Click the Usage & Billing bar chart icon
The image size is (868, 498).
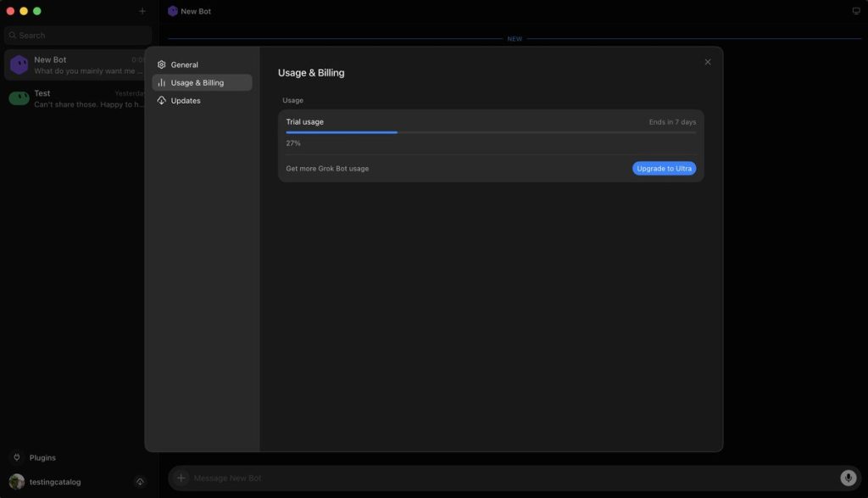click(x=162, y=82)
